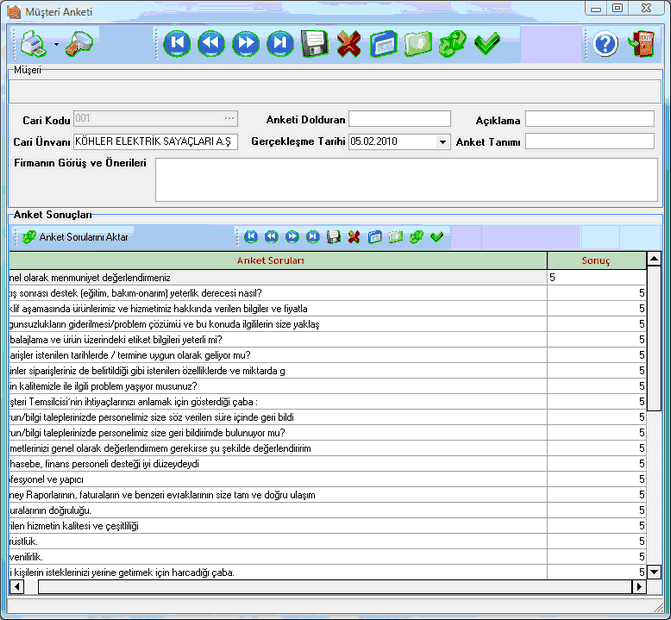Image resolution: width=671 pixels, height=620 pixels.
Task: Go to next row in survey results toolbar
Action: pos(292,237)
